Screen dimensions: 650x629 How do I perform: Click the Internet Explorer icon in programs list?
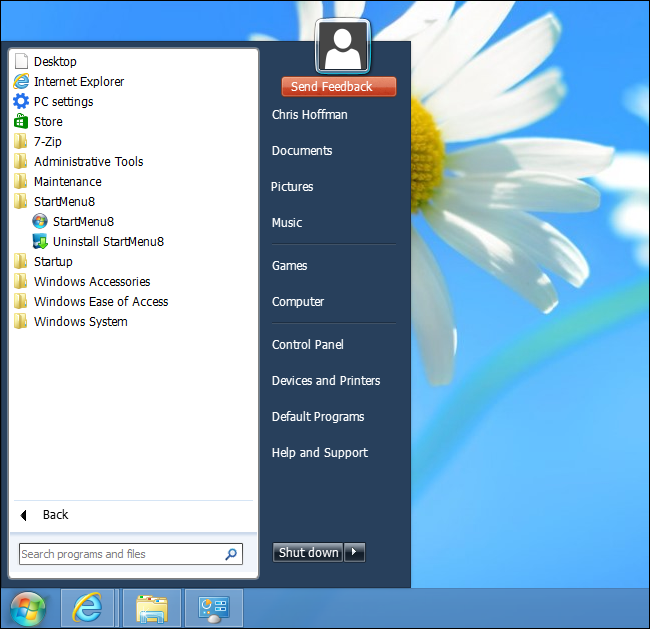(21, 81)
